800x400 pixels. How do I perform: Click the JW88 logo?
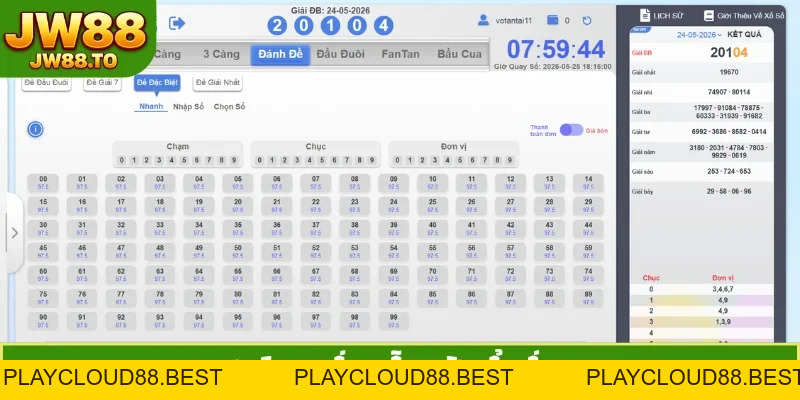pos(76,37)
